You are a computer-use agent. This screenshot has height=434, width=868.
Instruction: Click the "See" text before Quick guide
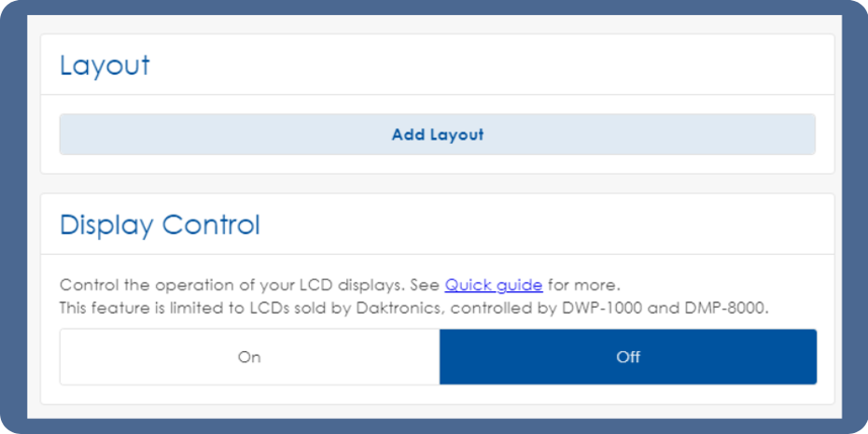tap(427, 285)
